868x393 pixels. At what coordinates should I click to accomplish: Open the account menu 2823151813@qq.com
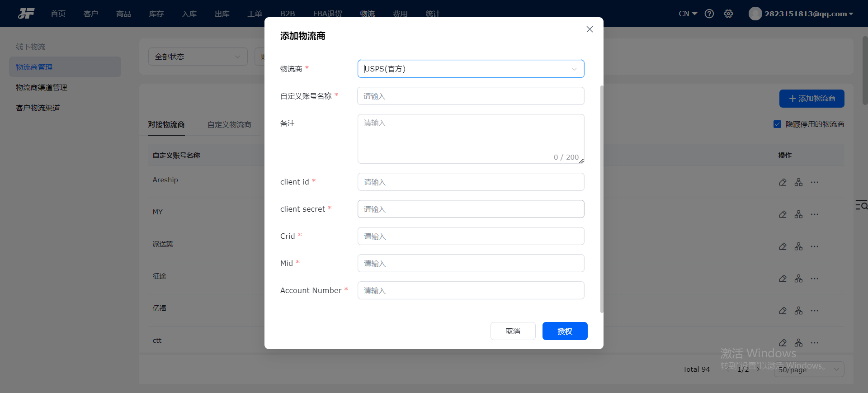(x=809, y=14)
